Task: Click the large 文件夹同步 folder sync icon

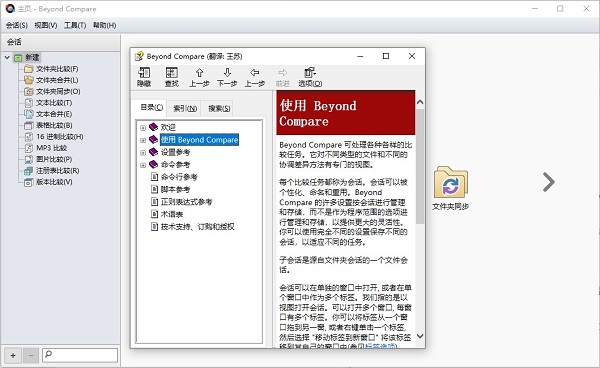Action: [x=450, y=183]
